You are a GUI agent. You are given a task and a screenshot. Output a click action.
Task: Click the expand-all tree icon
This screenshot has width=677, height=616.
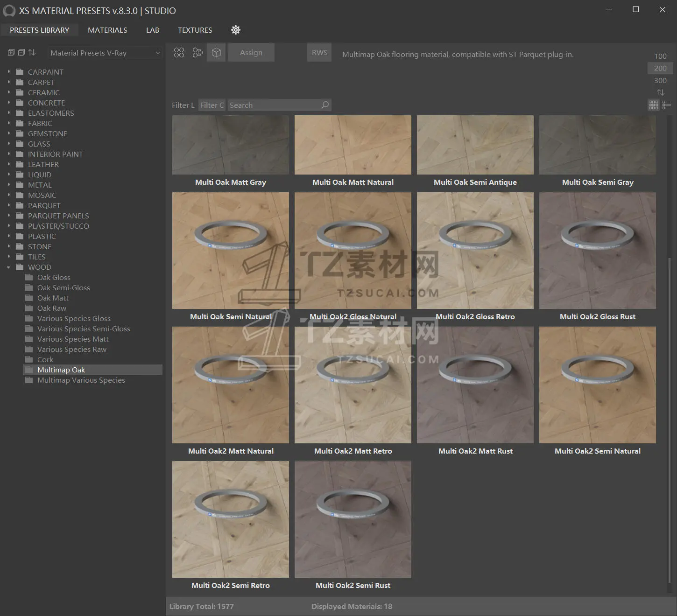coord(11,53)
